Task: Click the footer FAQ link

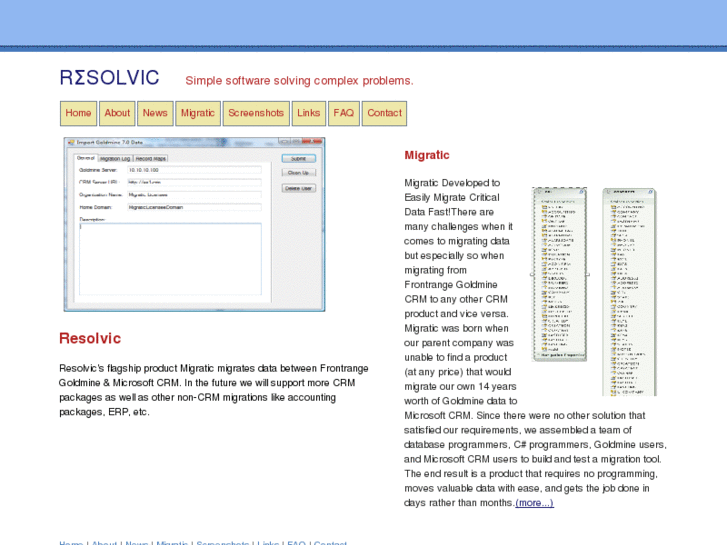Action: pos(296,542)
